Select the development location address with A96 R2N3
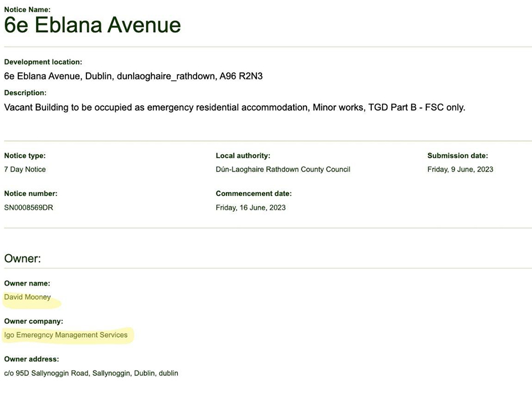 point(133,76)
